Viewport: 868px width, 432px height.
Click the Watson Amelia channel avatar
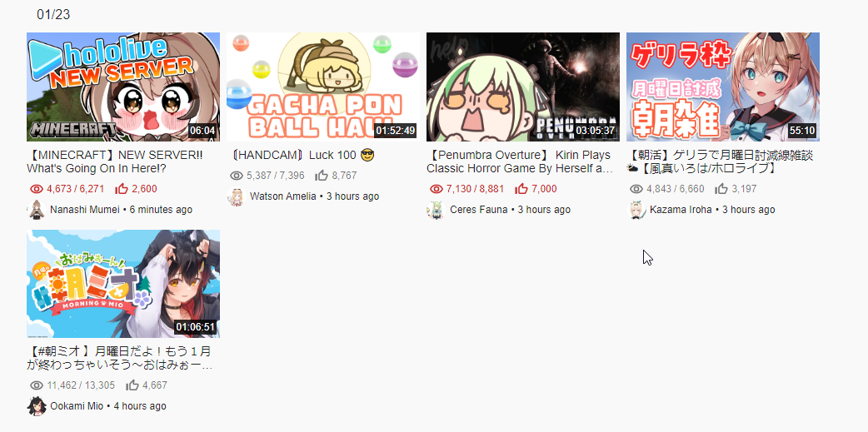click(236, 196)
